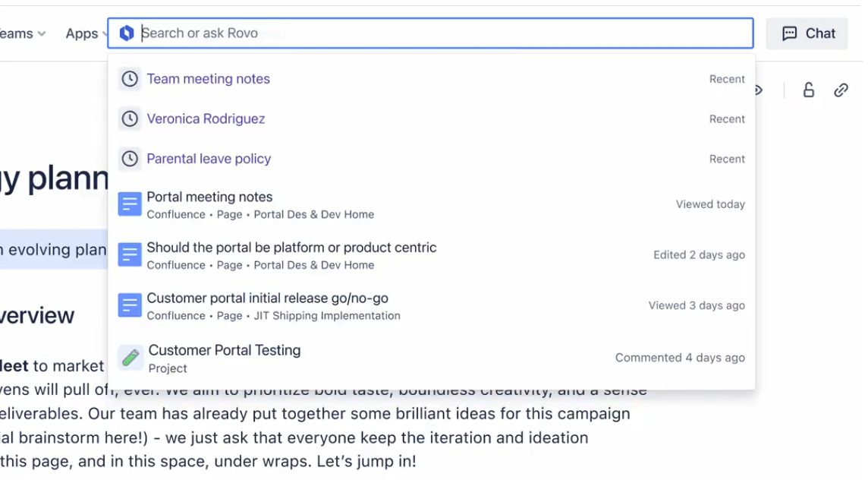Open the Portal meeting notes result
The height and width of the screenshot is (480, 868).
point(209,197)
